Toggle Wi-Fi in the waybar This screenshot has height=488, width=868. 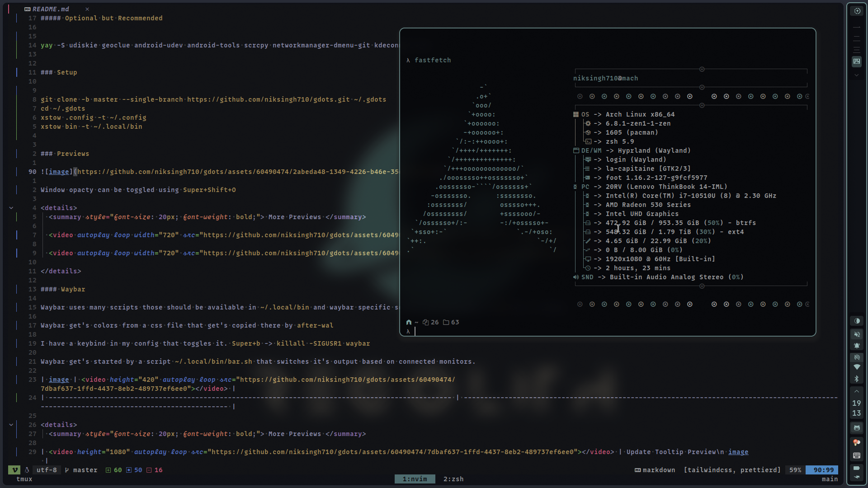tap(857, 367)
